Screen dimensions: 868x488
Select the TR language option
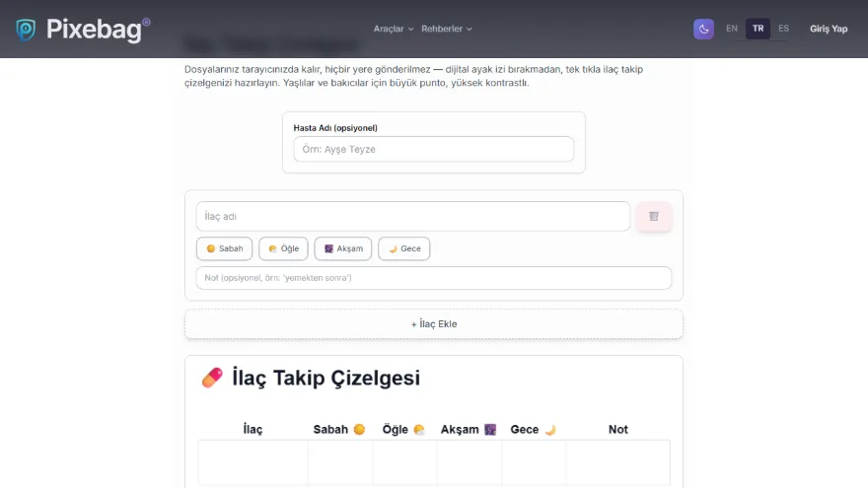pos(758,29)
